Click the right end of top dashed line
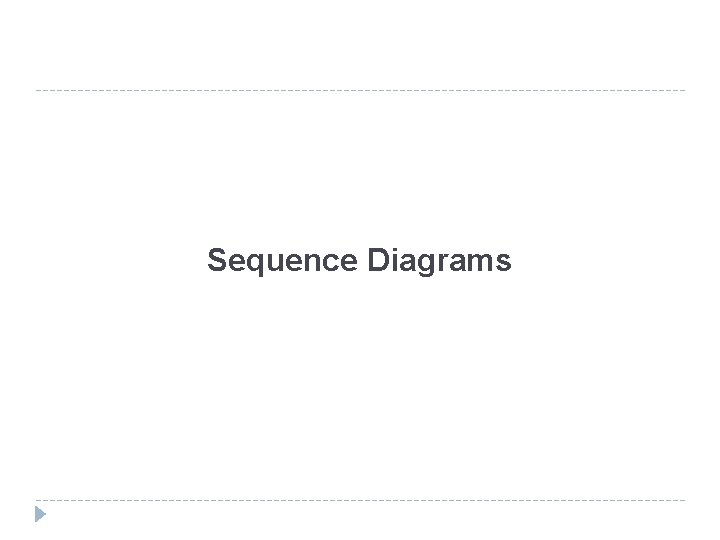Image resolution: width=720 pixels, height=540 pixels. 683,91
